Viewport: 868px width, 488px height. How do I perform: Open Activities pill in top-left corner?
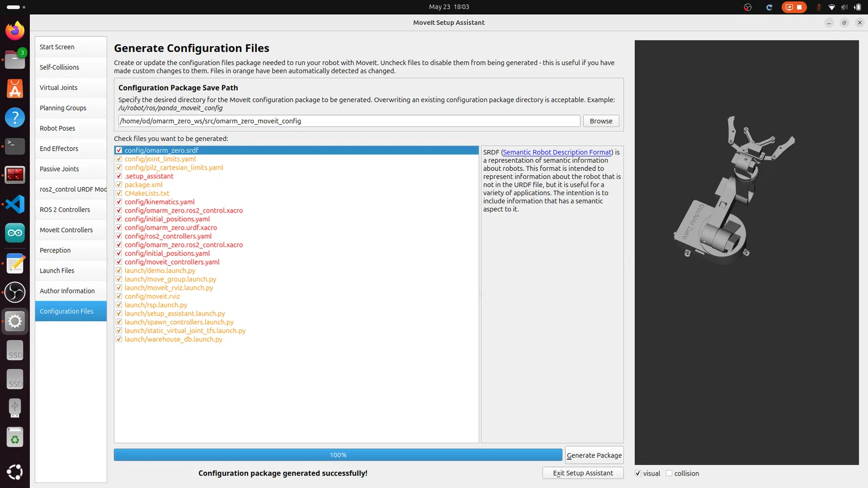(x=16, y=7)
